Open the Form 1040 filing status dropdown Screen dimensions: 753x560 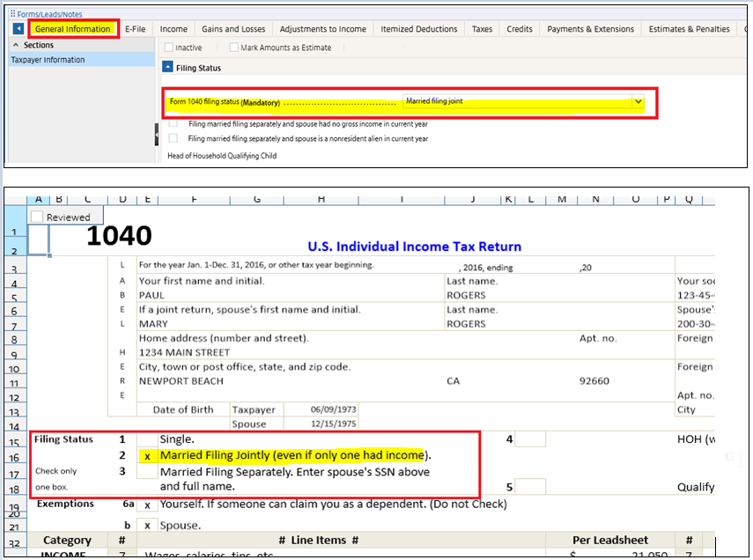coord(638,102)
